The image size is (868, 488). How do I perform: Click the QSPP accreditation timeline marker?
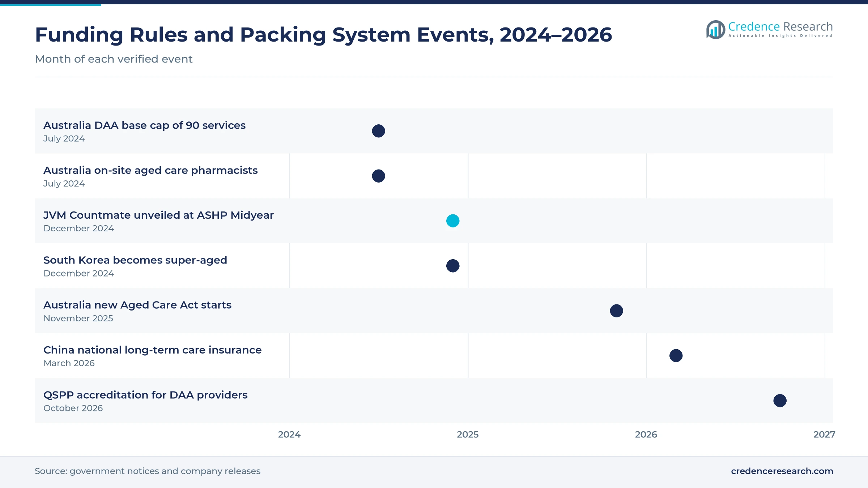pyautogui.click(x=780, y=401)
